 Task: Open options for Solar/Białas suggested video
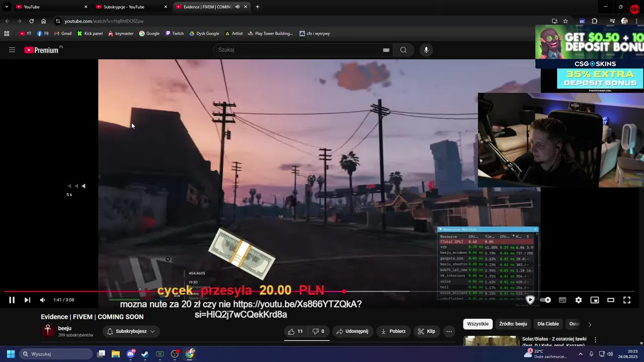tap(595, 340)
